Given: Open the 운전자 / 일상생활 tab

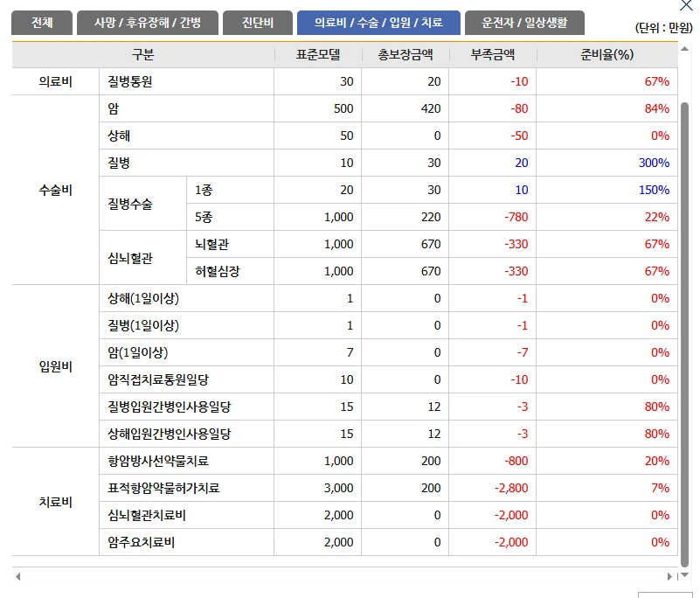Looking at the screenshot, I should [x=524, y=23].
